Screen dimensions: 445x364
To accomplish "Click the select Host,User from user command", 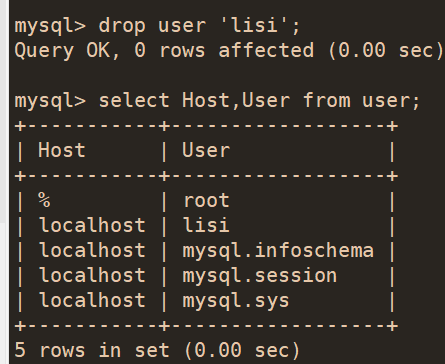I will coord(259,101).
